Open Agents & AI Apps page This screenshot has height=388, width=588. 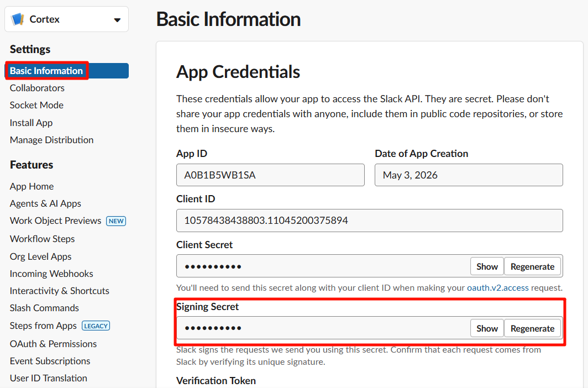pos(45,203)
